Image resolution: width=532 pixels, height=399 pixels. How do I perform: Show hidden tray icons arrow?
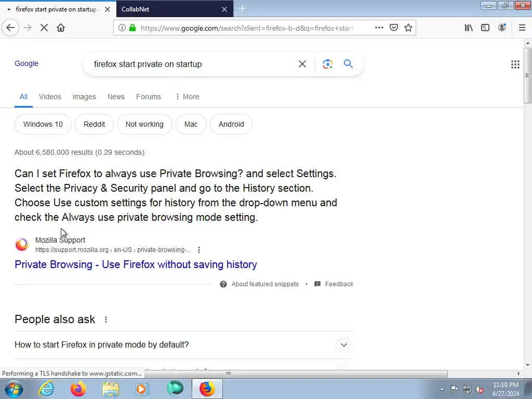coord(442,389)
